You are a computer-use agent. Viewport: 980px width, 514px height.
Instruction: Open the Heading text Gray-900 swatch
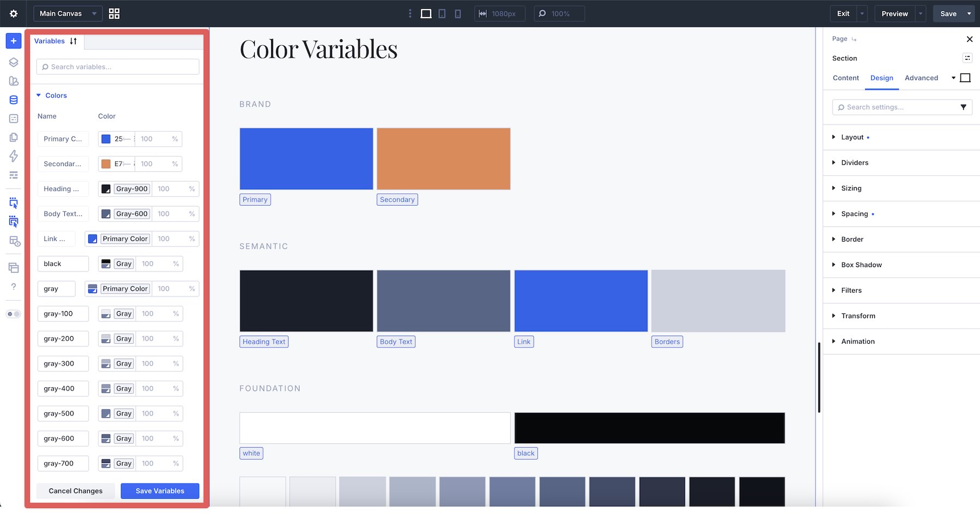point(106,189)
